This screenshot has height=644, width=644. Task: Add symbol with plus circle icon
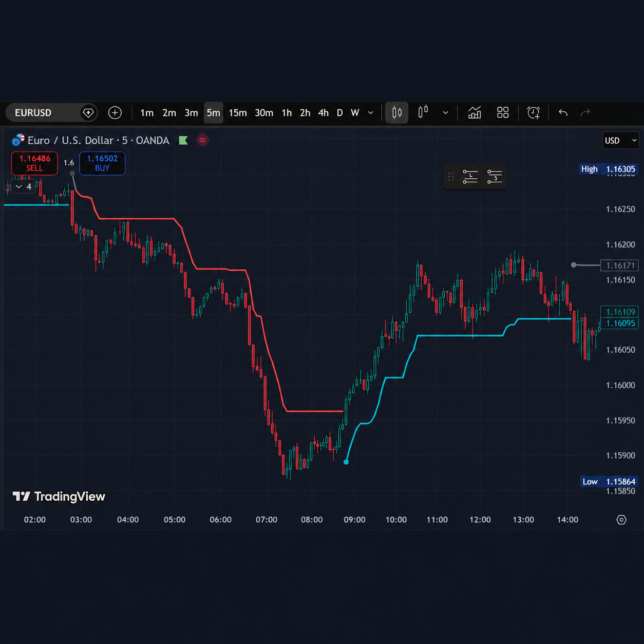115,112
